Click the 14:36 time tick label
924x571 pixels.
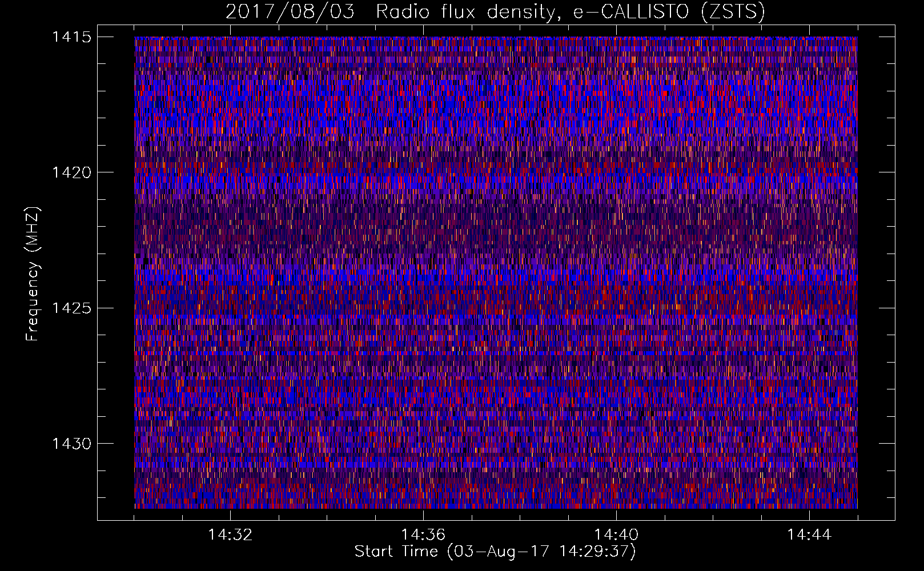423,535
